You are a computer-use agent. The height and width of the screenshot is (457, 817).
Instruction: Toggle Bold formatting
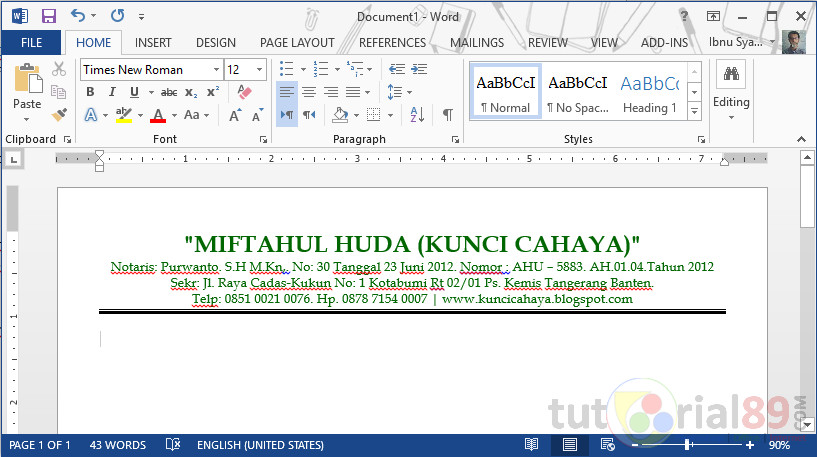click(90, 92)
